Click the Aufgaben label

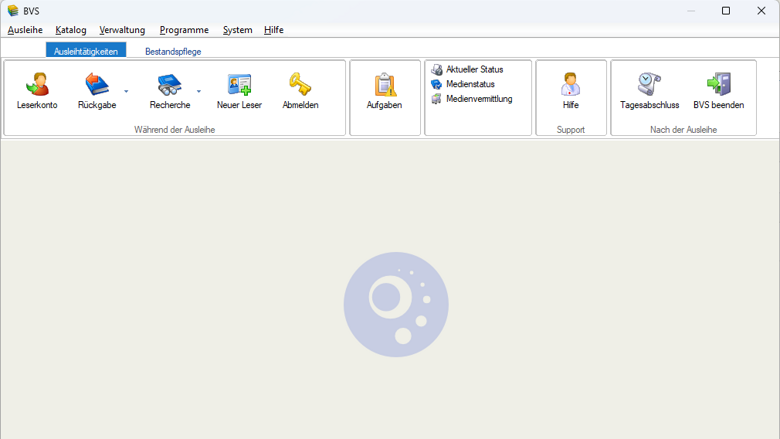(x=385, y=105)
